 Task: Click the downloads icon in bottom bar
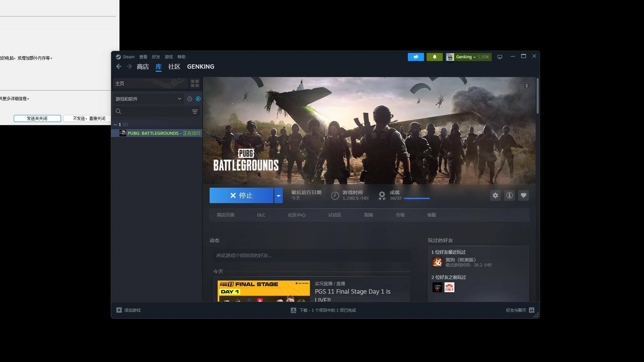click(293, 310)
